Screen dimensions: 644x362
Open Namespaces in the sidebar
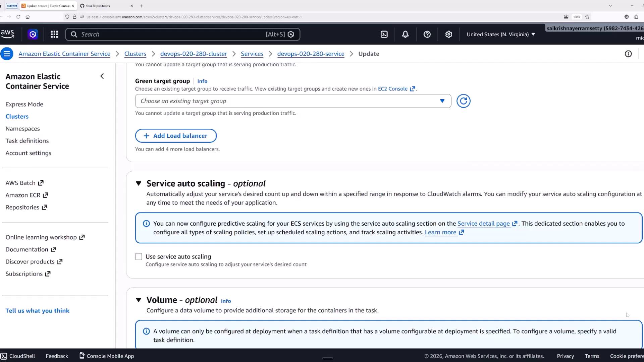coord(22,129)
